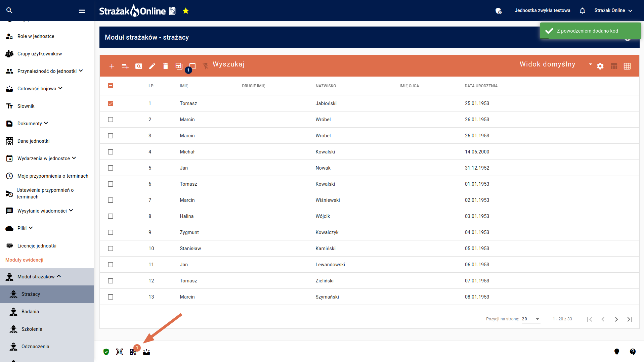The width and height of the screenshot is (644, 362).
Task: Select the Michał Kowalski row checkbox
Action: [111, 152]
